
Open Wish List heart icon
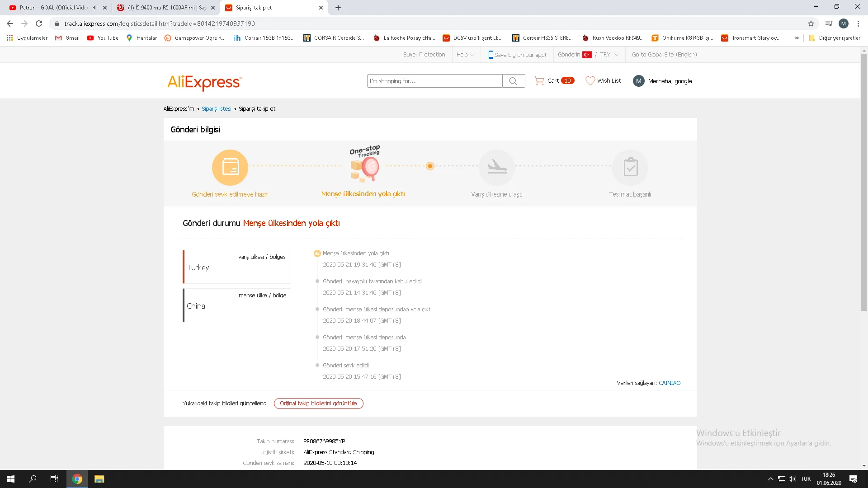click(590, 81)
